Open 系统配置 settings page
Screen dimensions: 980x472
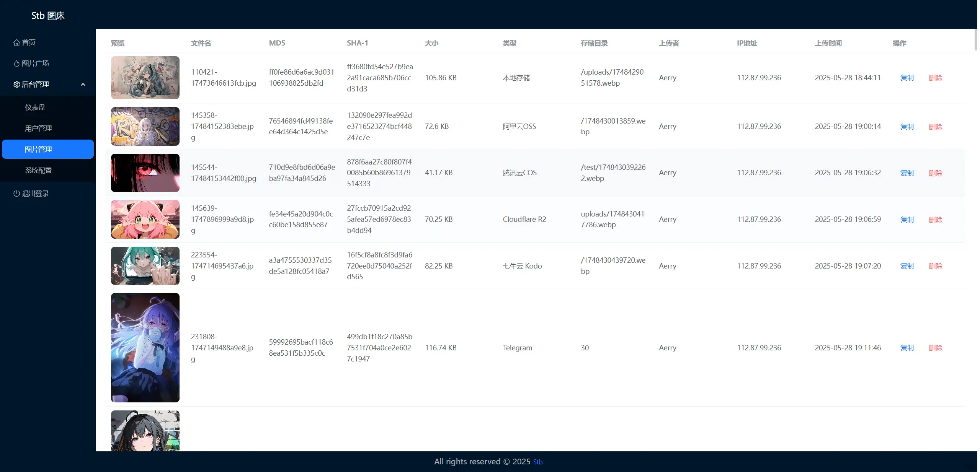[x=38, y=171]
